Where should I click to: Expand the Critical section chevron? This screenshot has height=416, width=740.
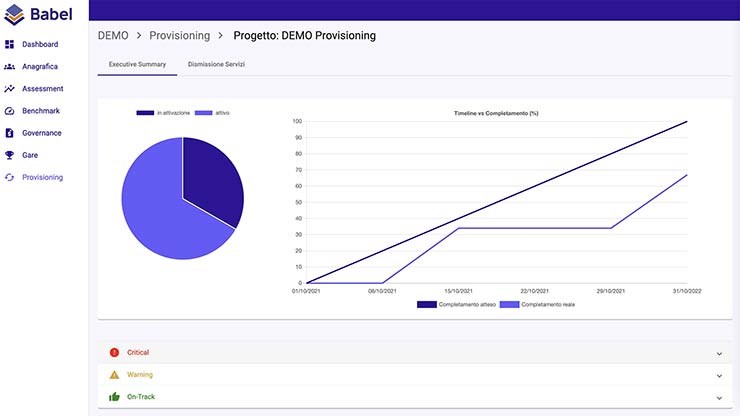click(719, 353)
